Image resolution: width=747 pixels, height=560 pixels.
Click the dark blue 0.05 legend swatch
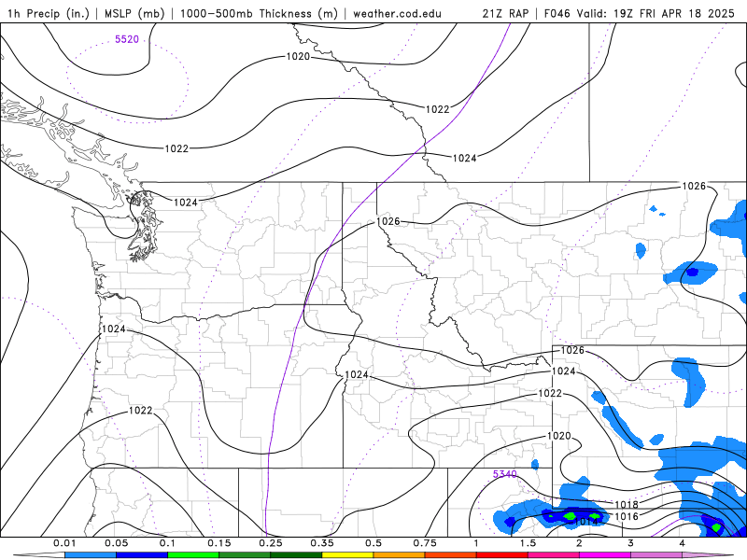(x=142, y=555)
